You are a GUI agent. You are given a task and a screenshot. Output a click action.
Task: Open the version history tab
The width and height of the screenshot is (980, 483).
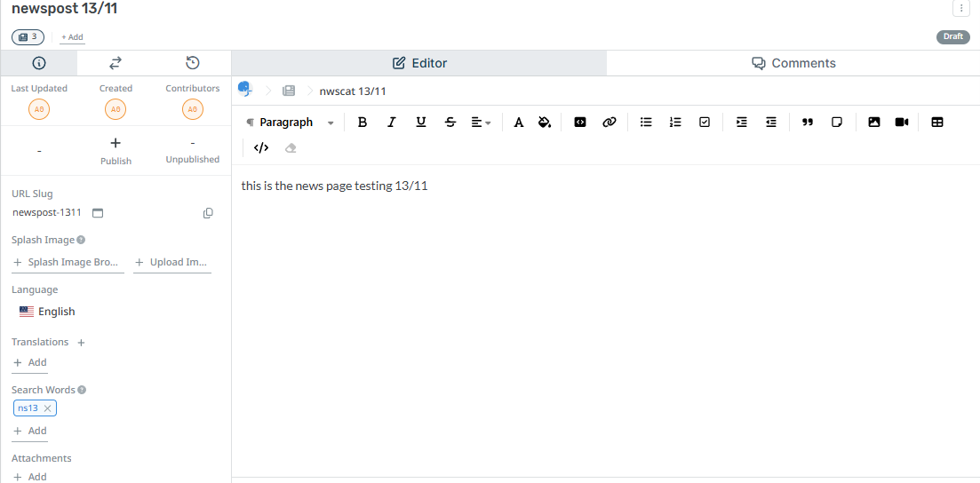[193, 63]
